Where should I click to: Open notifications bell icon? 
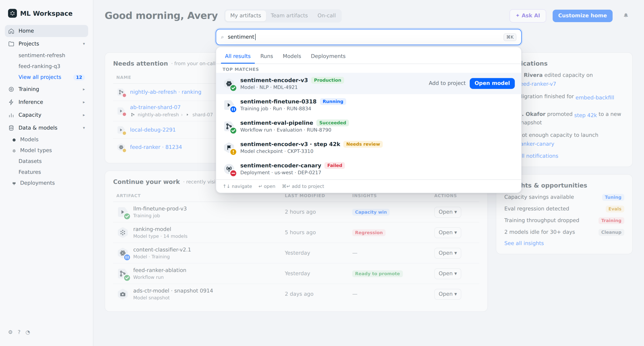[x=626, y=16]
